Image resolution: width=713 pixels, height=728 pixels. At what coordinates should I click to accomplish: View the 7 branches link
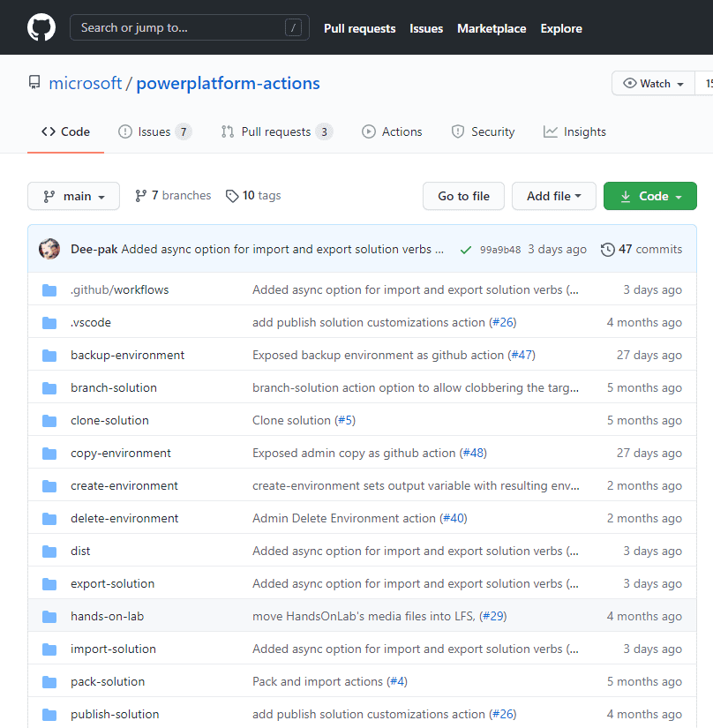(x=173, y=196)
